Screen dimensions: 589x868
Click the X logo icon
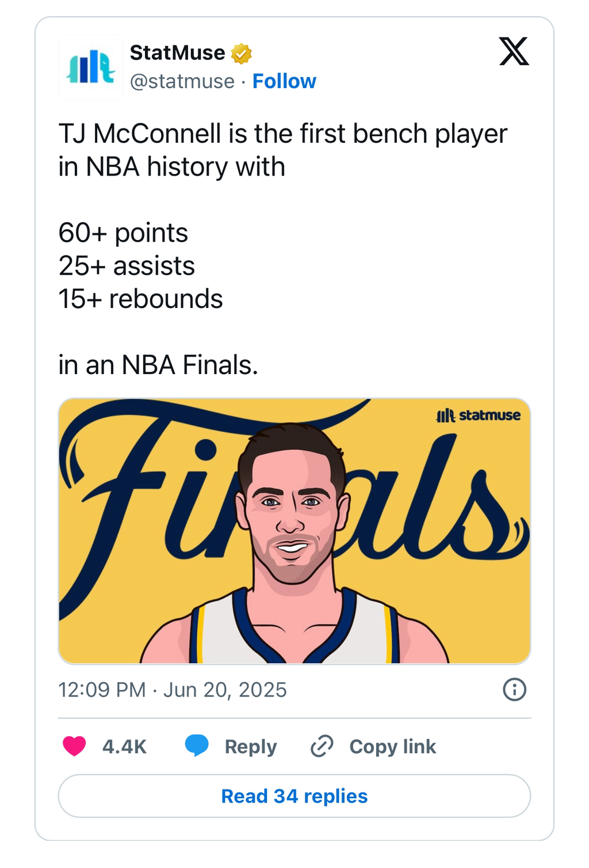click(514, 52)
